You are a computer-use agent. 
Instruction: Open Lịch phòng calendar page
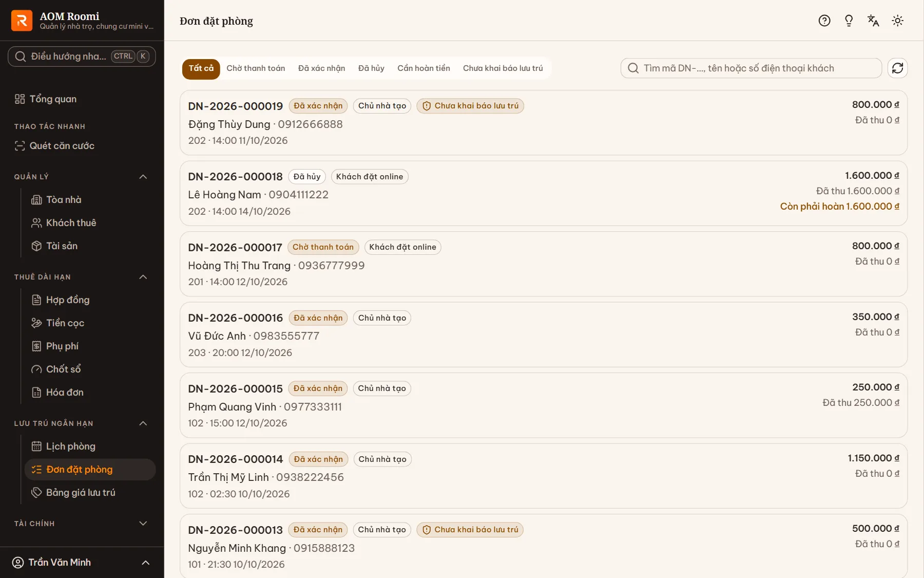point(90,446)
